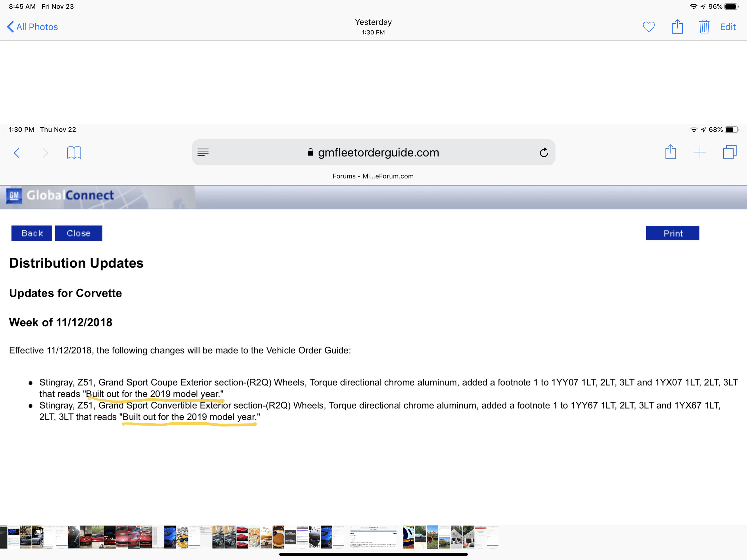Reload page with circular arrow icon

point(543,153)
